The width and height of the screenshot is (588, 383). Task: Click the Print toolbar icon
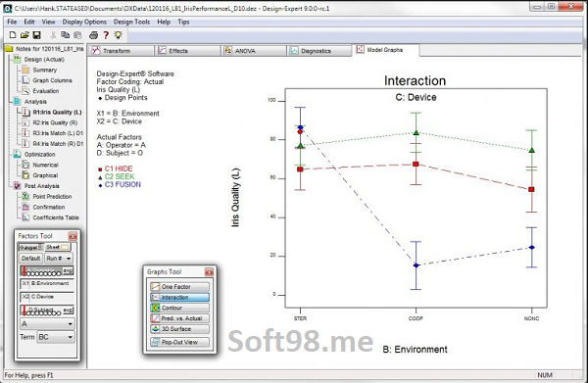(93, 35)
